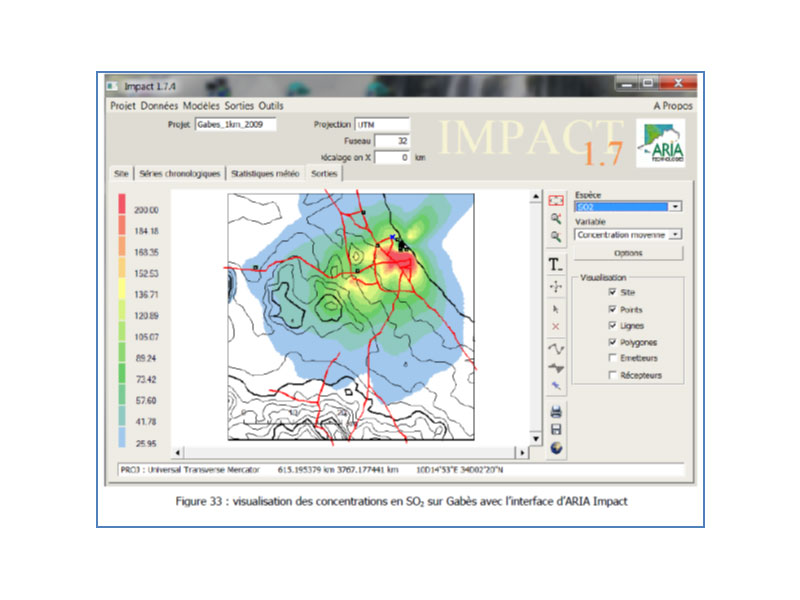Viewport: 800px width, 600px height.
Task: Click the ARIA Technologies logo
Action: click(x=661, y=143)
